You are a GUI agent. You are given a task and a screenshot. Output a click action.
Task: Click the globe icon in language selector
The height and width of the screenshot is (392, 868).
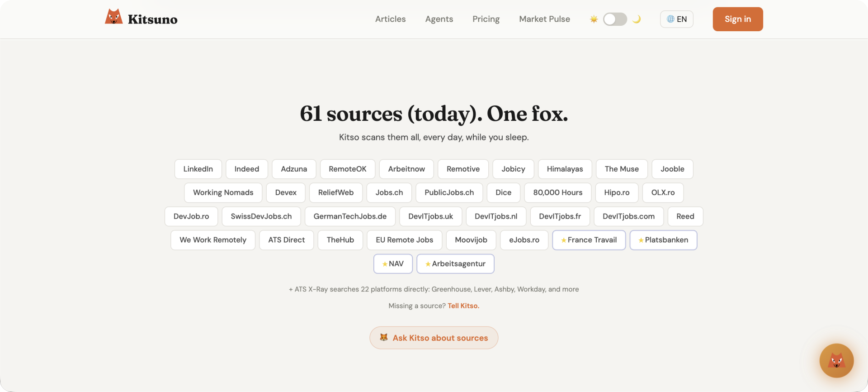(x=670, y=19)
